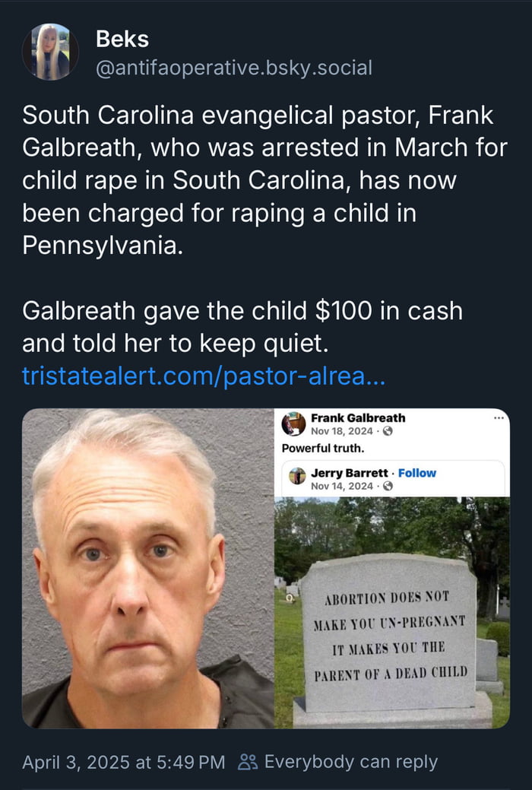Click the three-dot menu on Frank Galbreath's post
532x790 pixels.
[499, 418]
